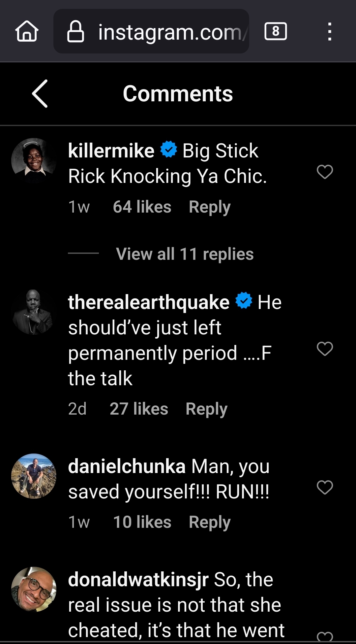Reply to therealearthquake's comment
This screenshot has height=644, width=356.
[206, 409]
